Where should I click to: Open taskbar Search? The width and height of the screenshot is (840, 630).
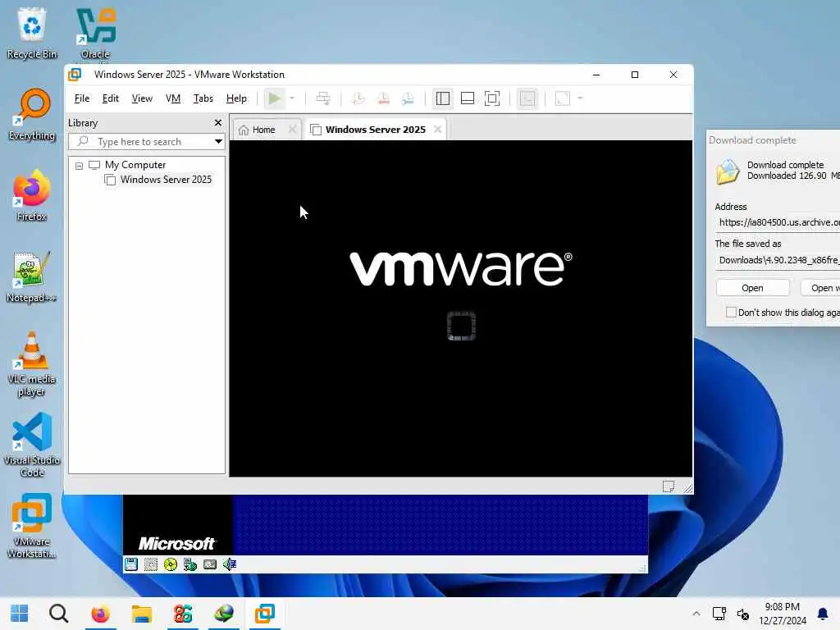pyautogui.click(x=59, y=614)
